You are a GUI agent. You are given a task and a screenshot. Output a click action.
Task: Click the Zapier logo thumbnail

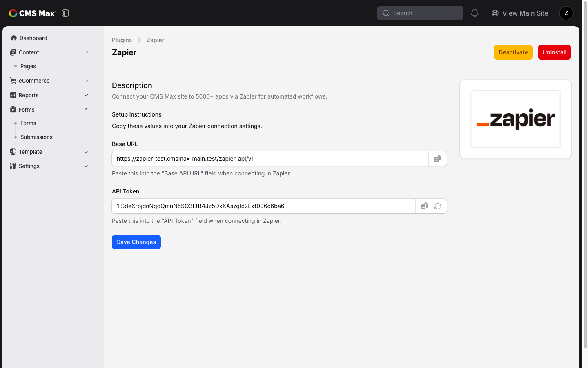pos(515,119)
